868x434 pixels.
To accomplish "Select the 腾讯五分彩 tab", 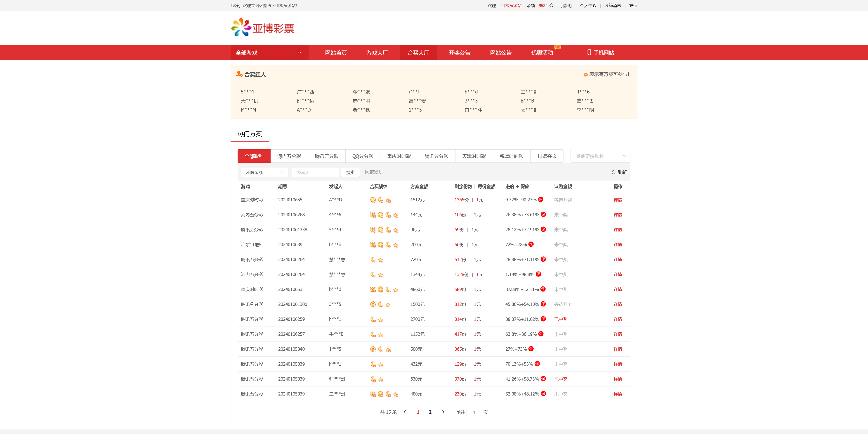I will (x=326, y=156).
